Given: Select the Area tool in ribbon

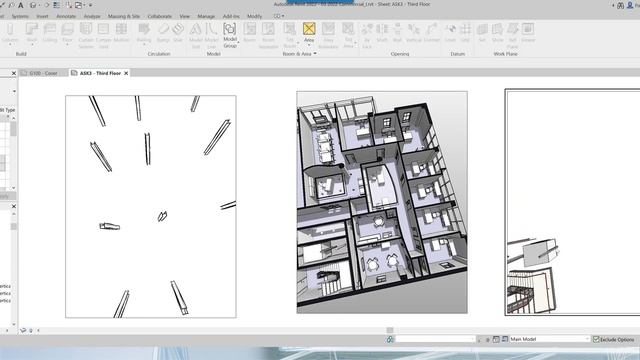Looking at the screenshot, I should (x=309, y=32).
